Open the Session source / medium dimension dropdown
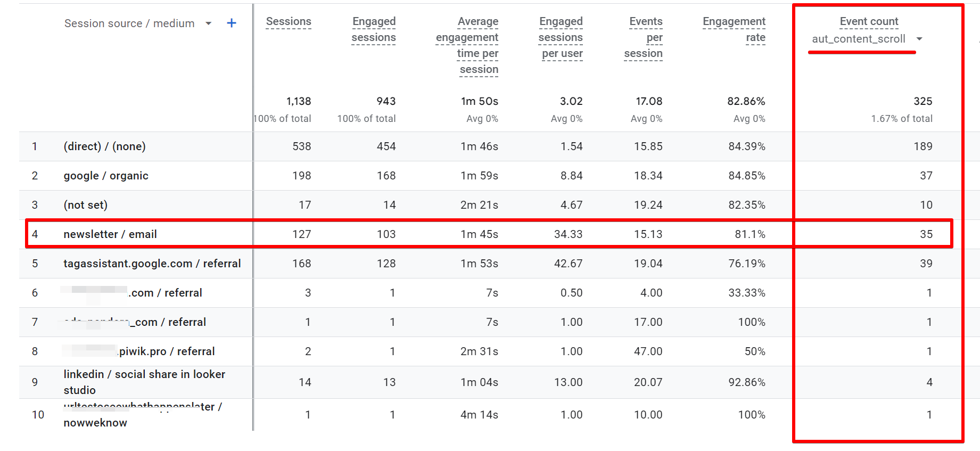 pos(208,23)
